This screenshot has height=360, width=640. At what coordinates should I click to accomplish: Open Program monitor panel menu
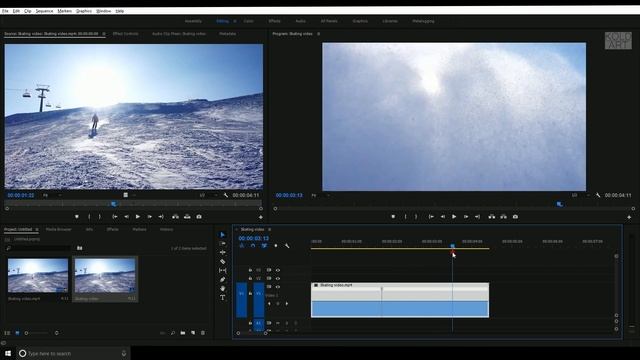pos(318,34)
